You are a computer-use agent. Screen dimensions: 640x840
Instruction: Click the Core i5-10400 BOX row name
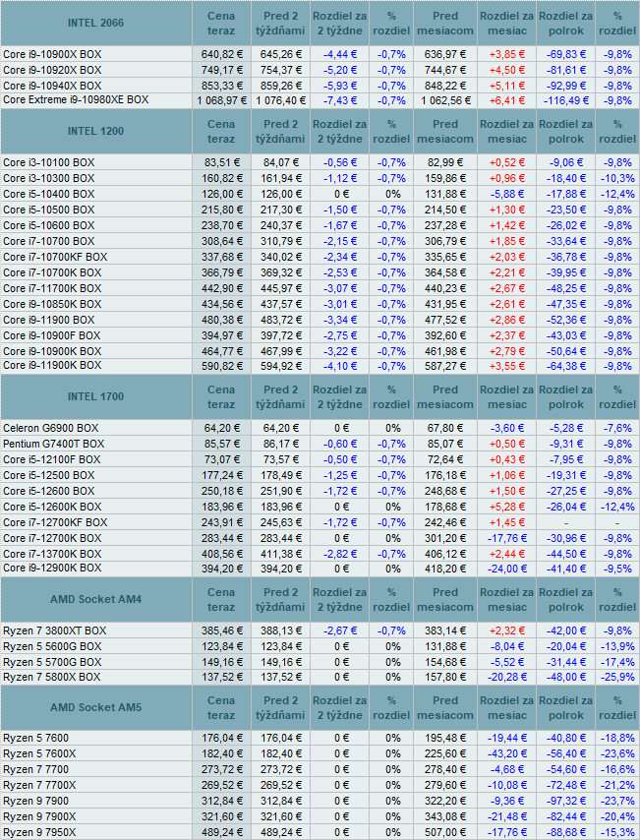pyautogui.click(x=49, y=194)
